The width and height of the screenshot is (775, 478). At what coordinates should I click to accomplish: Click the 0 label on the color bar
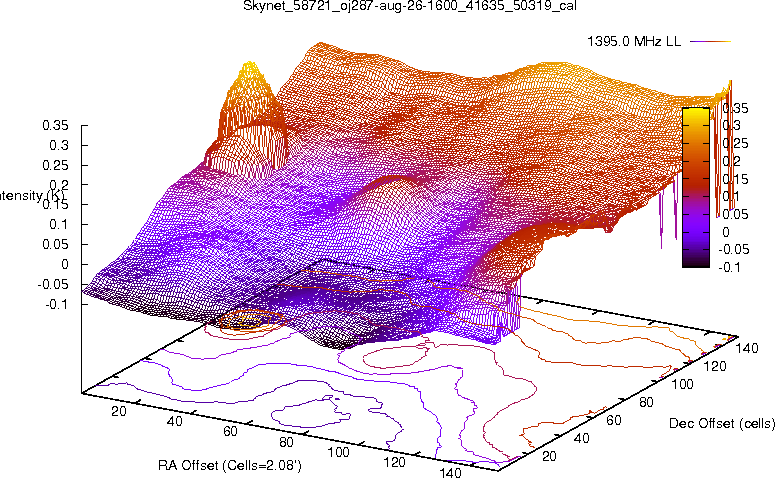(726, 232)
